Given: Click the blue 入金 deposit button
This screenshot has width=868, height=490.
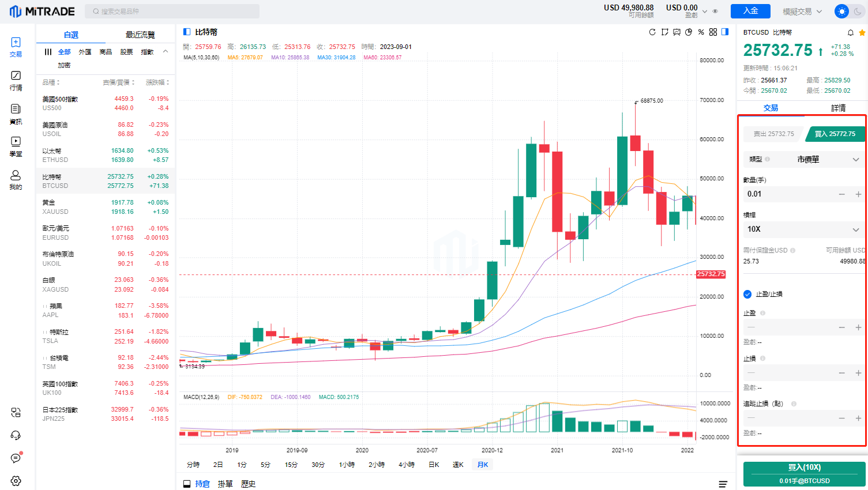Looking at the screenshot, I should (x=750, y=11).
